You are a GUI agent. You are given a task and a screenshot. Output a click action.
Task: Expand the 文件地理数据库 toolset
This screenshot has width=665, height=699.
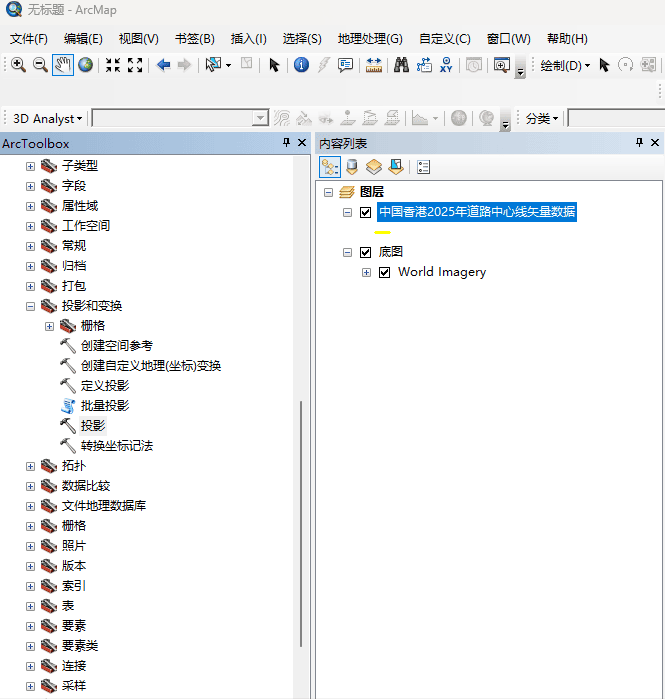30,506
